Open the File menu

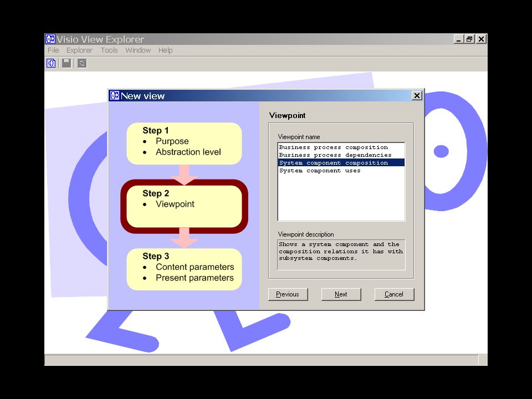tap(53, 50)
